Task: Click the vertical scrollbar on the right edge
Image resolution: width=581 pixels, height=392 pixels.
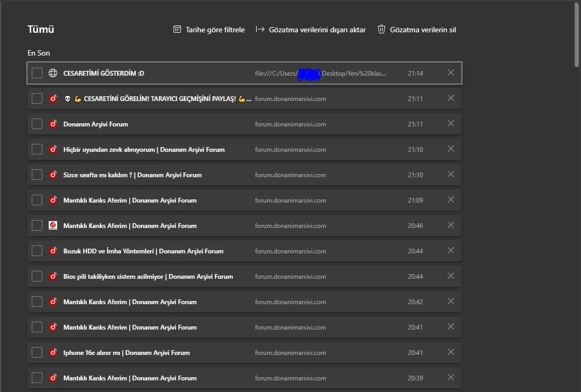Action: (x=576, y=32)
